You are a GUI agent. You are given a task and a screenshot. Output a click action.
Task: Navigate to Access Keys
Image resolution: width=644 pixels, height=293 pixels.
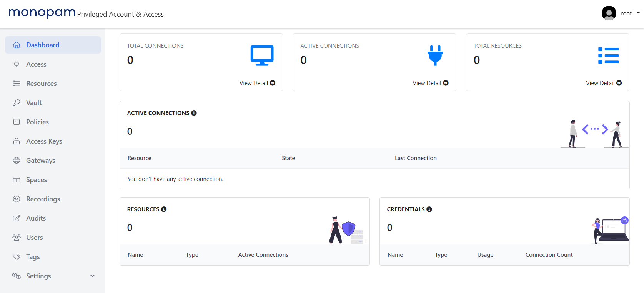(44, 141)
